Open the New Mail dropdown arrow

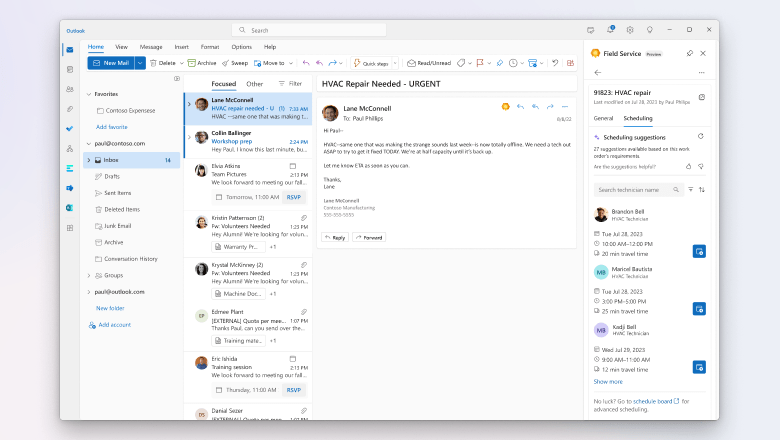pyautogui.click(x=140, y=63)
